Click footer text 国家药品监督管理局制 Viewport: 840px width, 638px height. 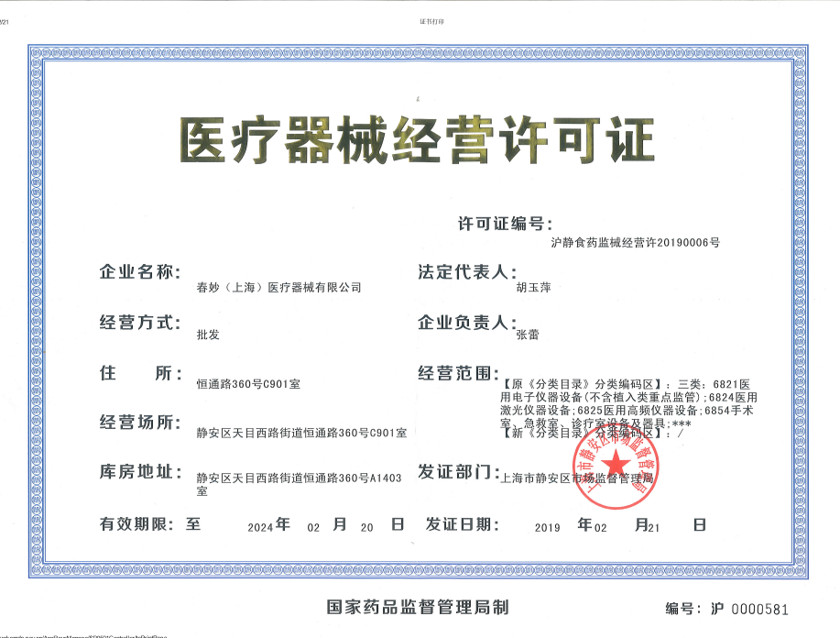(418, 607)
